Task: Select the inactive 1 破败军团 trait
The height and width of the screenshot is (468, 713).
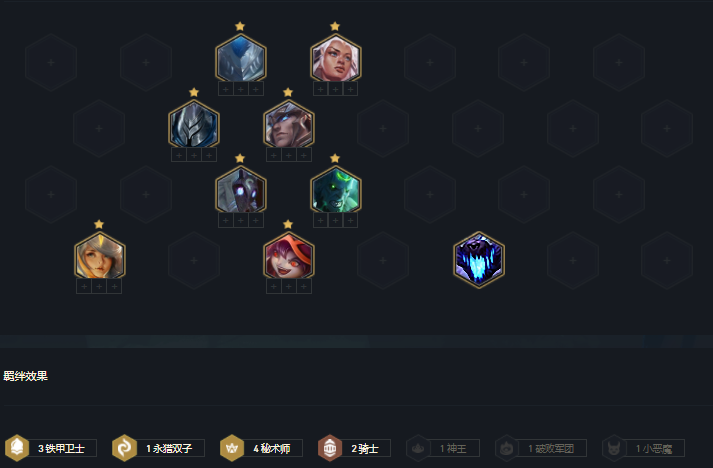Action: (541, 448)
